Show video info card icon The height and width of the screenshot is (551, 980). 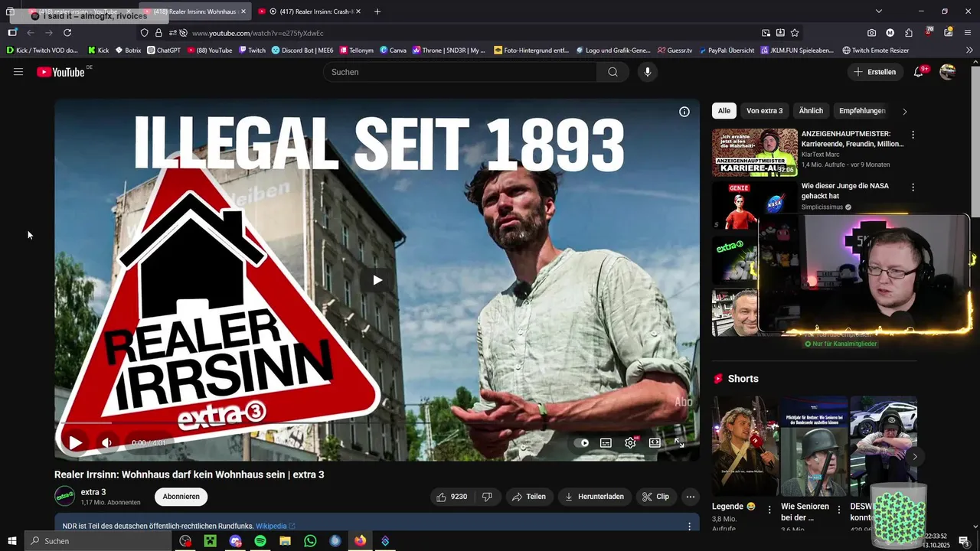tap(684, 112)
